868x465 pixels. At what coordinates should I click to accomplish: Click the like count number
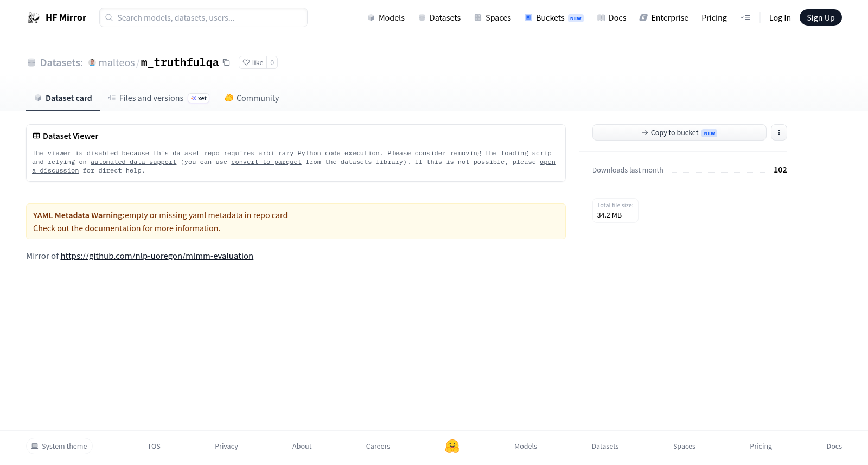coord(272,62)
